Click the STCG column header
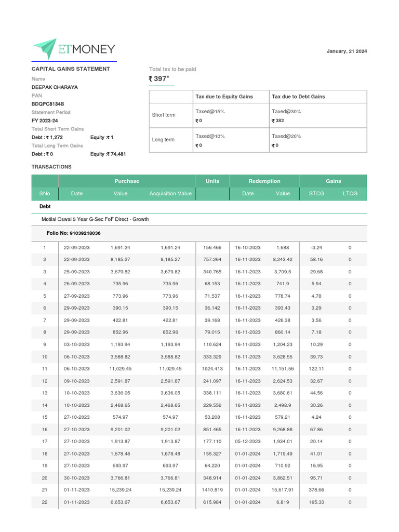This screenshot has width=399, height=532. point(316,193)
